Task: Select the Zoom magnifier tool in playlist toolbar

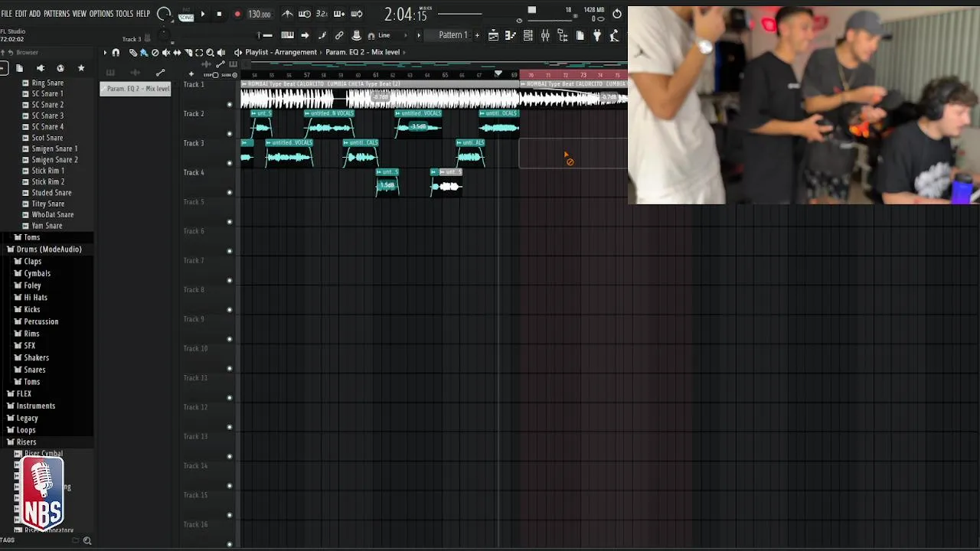Action: point(210,52)
